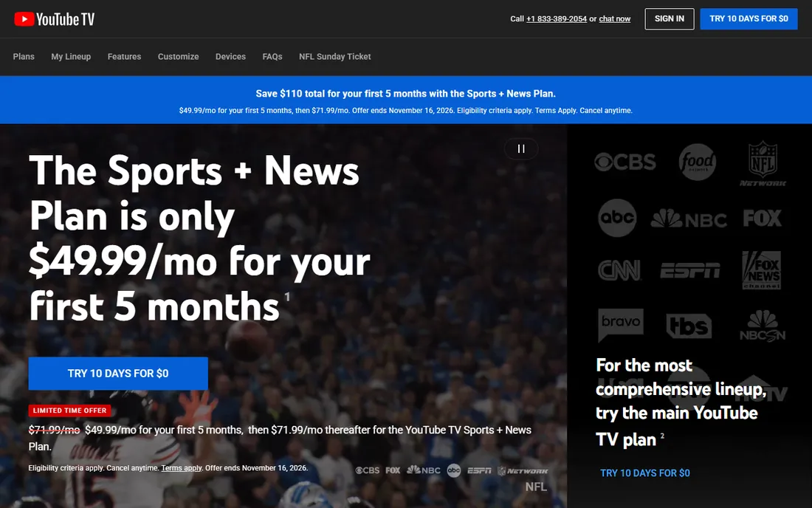
Task: Open the Terms apply link
Action: point(182,467)
